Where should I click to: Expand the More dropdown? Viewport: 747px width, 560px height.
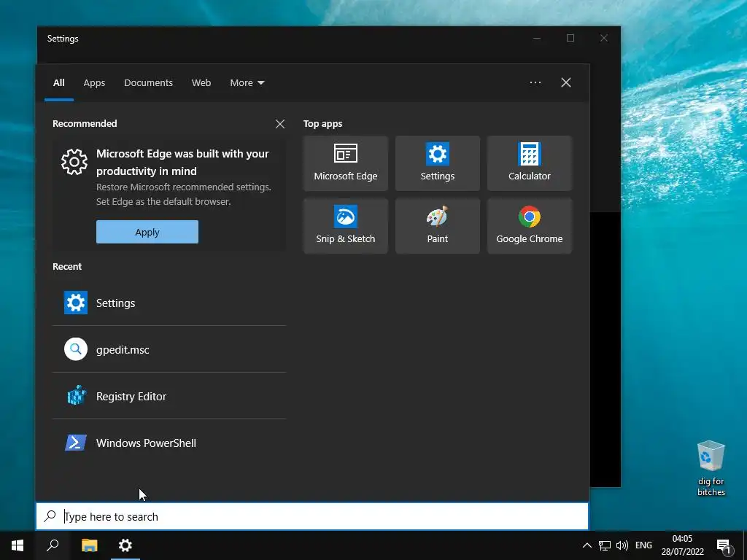247,83
